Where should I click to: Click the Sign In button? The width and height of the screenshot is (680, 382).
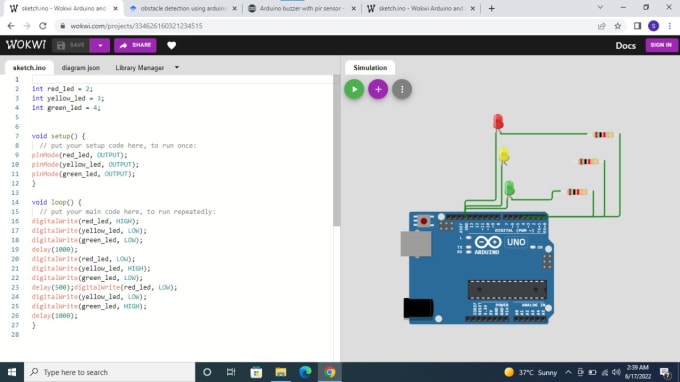pyautogui.click(x=661, y=45)
